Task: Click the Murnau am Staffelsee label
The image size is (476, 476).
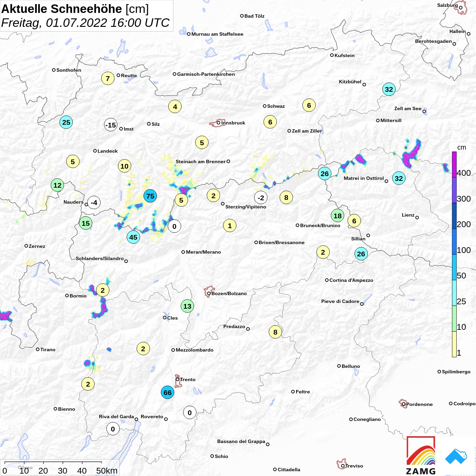Action: 217,34
